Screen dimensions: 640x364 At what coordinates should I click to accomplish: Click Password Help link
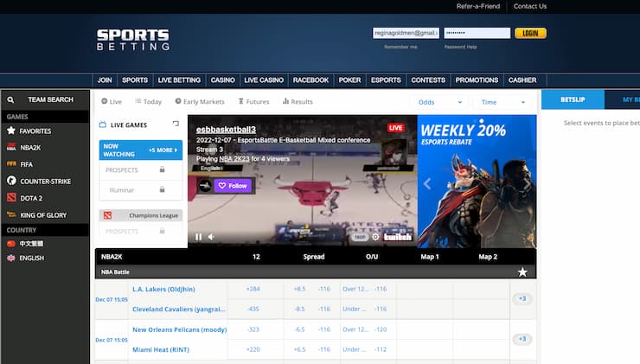(x=460, y=47)
